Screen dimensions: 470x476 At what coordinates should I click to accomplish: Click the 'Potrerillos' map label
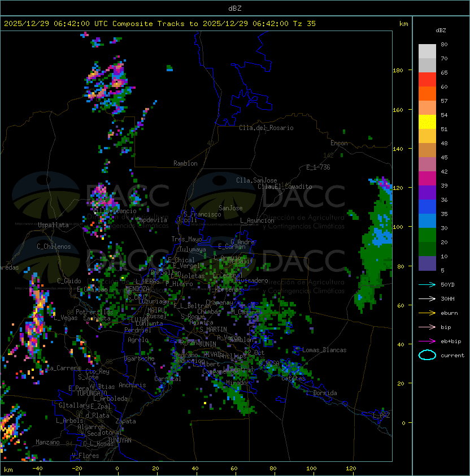(94, 312)
